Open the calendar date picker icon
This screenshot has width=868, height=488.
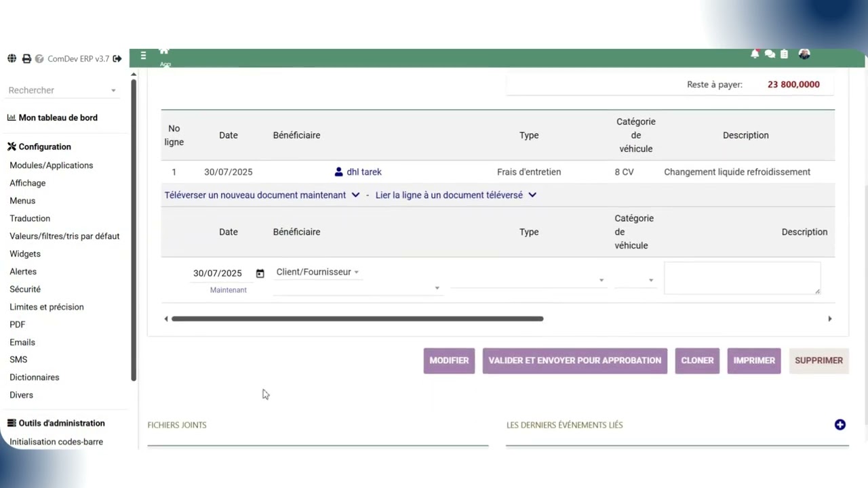(260, 273)
